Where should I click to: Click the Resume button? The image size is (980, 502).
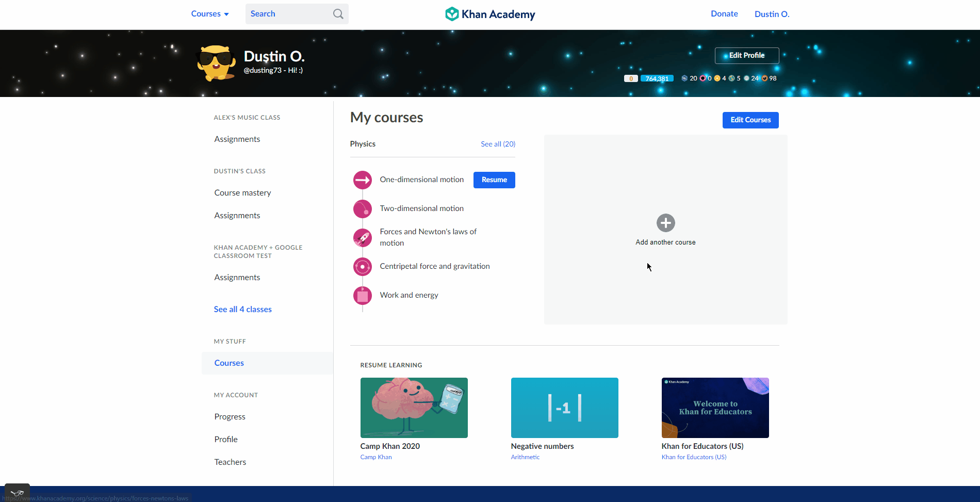point(494,180)
